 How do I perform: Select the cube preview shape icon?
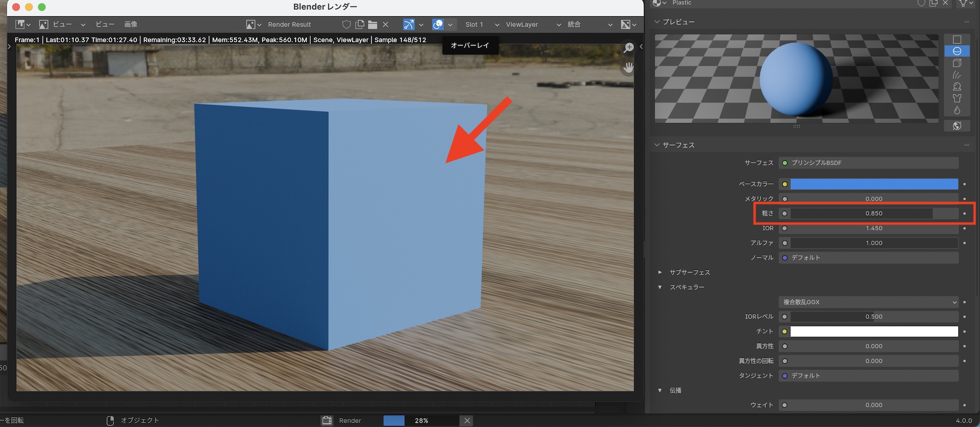956,63
